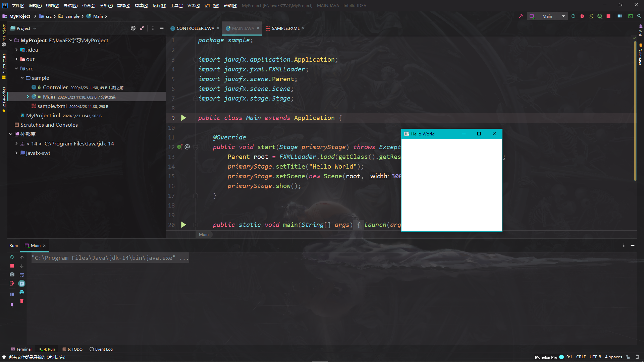Screen dimensions: 644x362
Task: Expand the .idea folder node
Action: [x=16, y=50]
